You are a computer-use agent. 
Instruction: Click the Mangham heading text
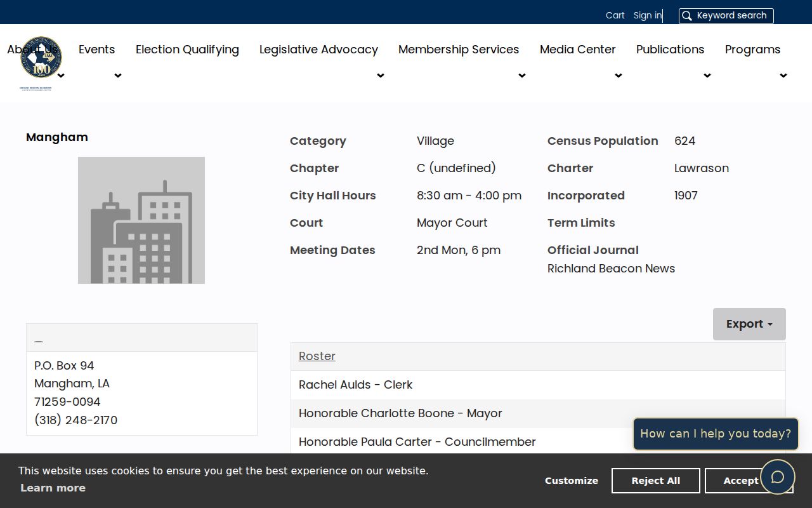[x=57, y=137]
